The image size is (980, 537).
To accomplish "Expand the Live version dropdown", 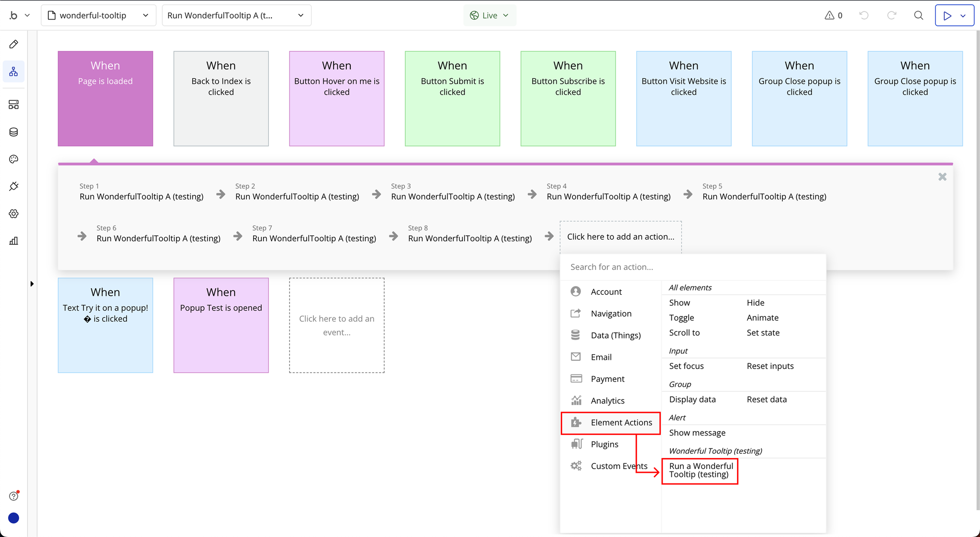I will 489,15.
